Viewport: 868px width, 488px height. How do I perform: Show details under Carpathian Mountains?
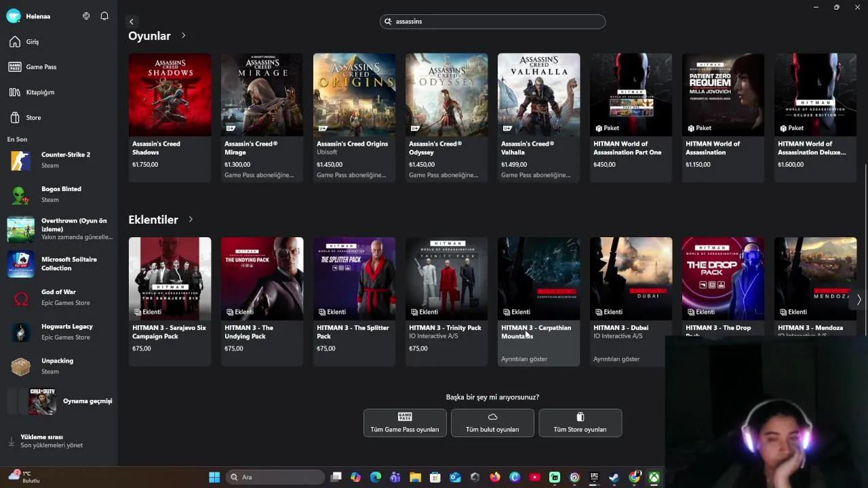pos(524,359)
